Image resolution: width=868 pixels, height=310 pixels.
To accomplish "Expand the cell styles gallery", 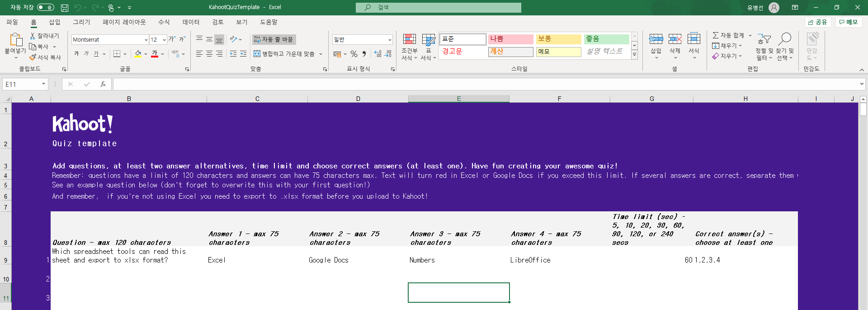I will coord(635,55).
